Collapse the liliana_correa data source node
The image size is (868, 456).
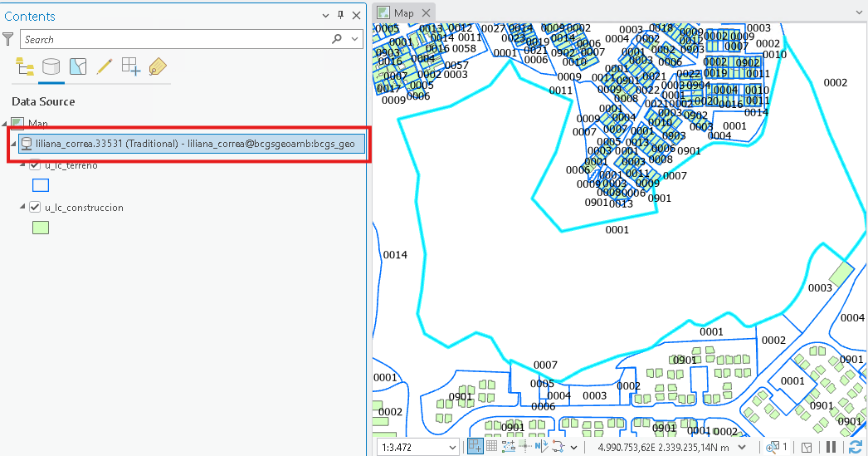coord(14,144)
